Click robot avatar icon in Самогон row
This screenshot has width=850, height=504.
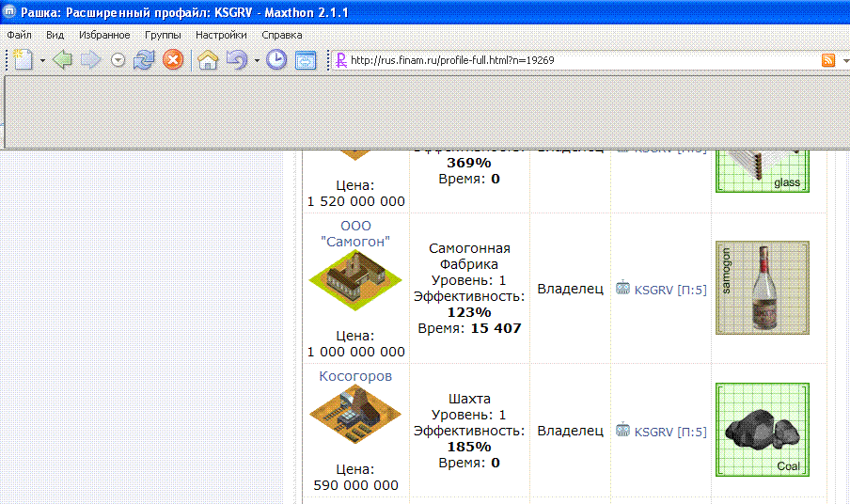pyautogui.click(x=622, y=288)
